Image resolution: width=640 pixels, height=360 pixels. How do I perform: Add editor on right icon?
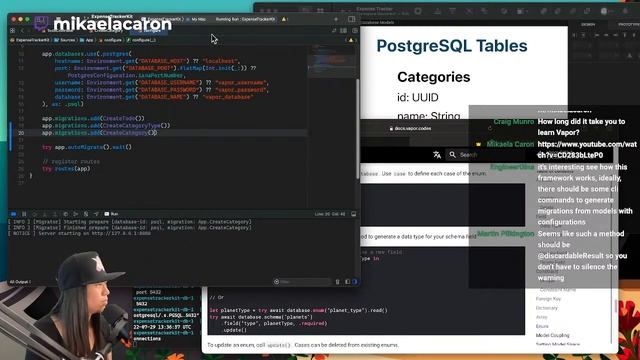[x=355, y=31]
